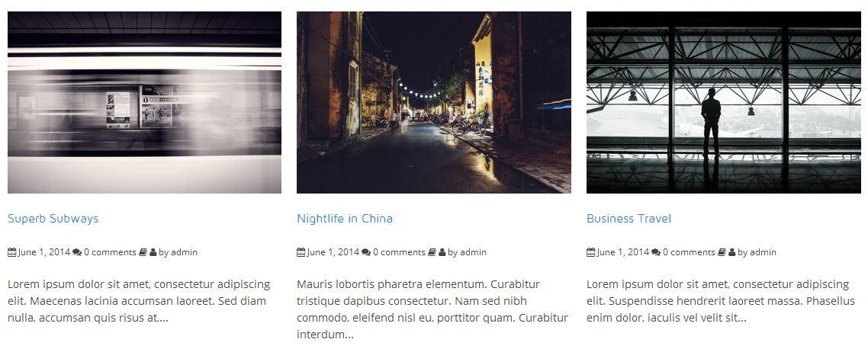Click book category icon under Superb Subways
868x349 pixels.
click(x=143, y=252)
